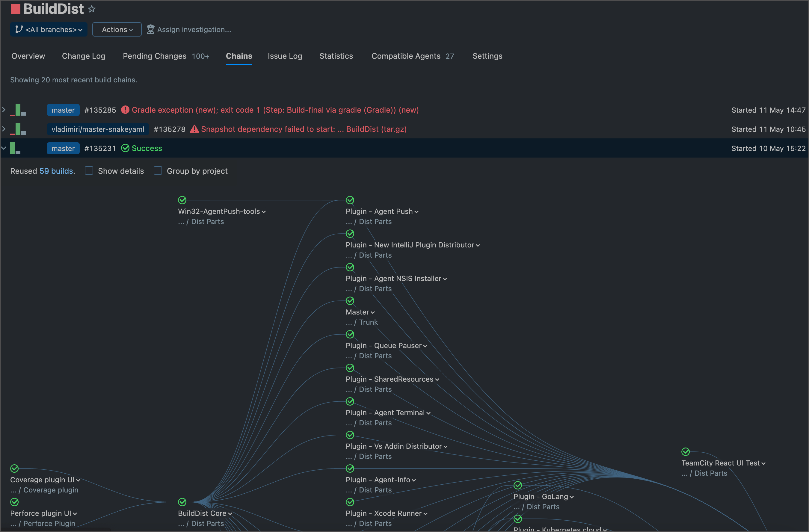Open the Actions dropdown menu
809x532 pixels.
tap(117, 30)
